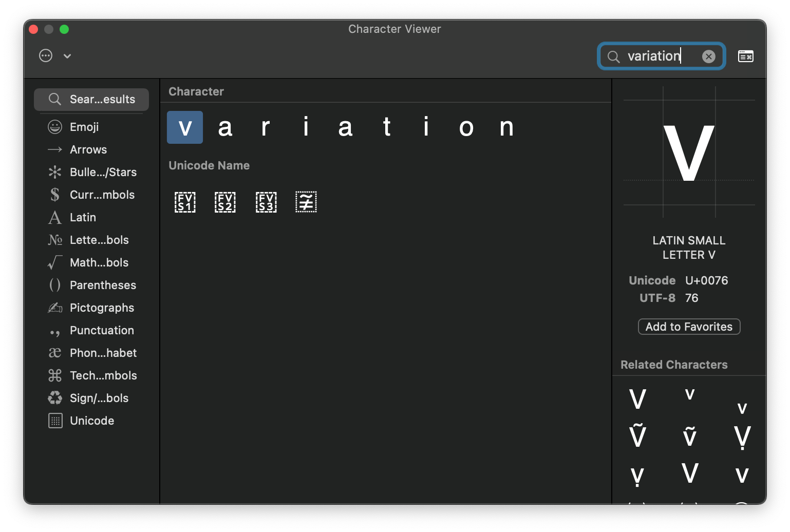Open Sign/Standard Symbols category
The width and height of the screenshot is (790, 532).
click(x=91, y=398)
